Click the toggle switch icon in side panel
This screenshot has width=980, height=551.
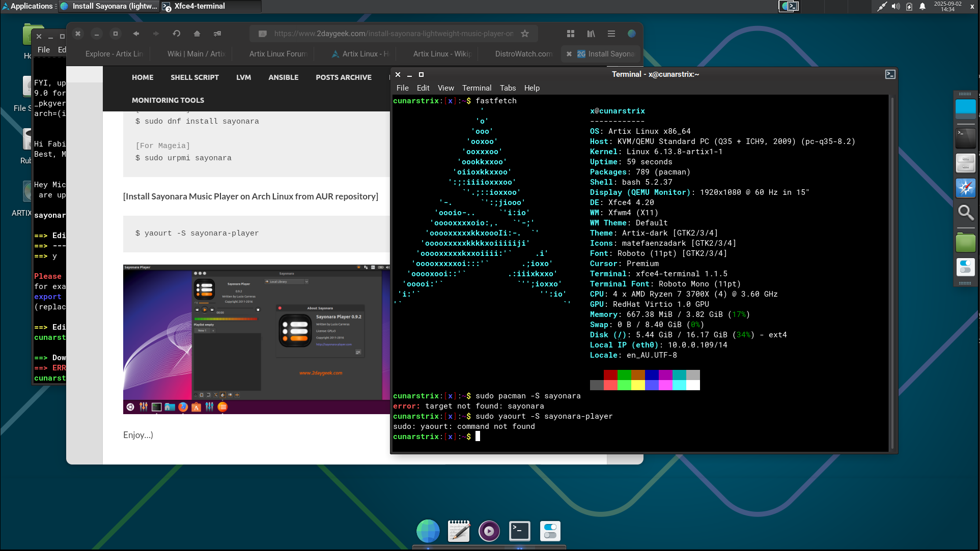(x=965, y=267)
